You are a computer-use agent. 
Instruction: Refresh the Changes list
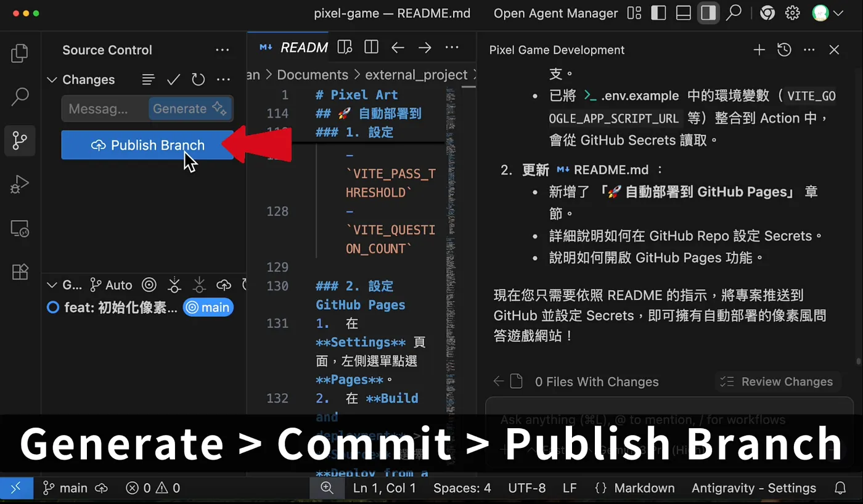(x=198, y=79)
